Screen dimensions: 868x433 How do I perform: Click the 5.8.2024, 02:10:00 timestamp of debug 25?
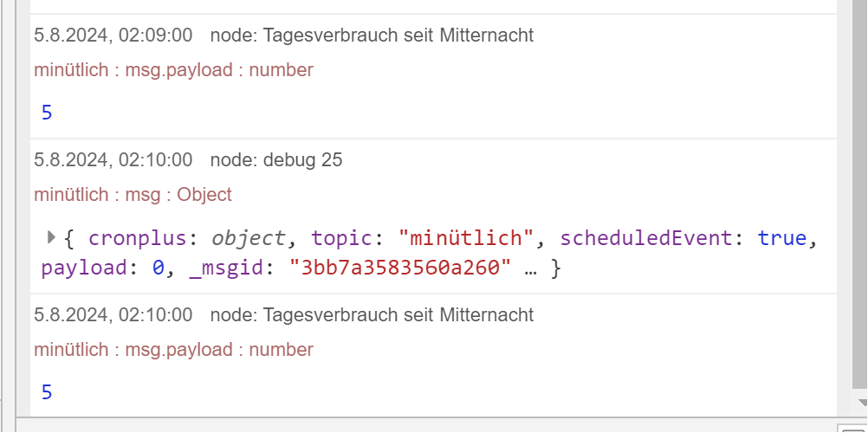(113, 160)
